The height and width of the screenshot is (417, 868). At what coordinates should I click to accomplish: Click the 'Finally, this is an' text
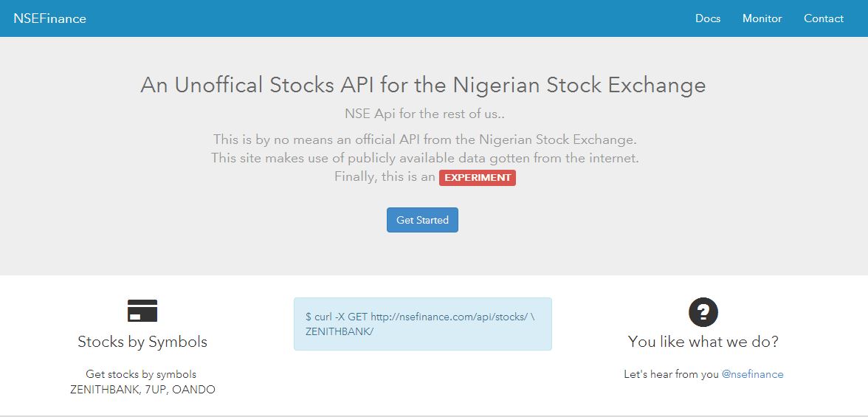(x=385, y=177)
